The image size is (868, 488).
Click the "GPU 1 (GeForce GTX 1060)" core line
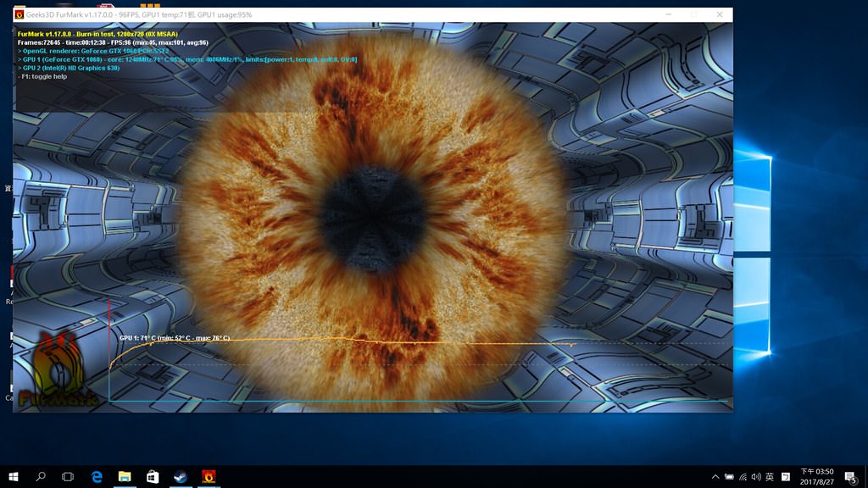coord(187,59)
